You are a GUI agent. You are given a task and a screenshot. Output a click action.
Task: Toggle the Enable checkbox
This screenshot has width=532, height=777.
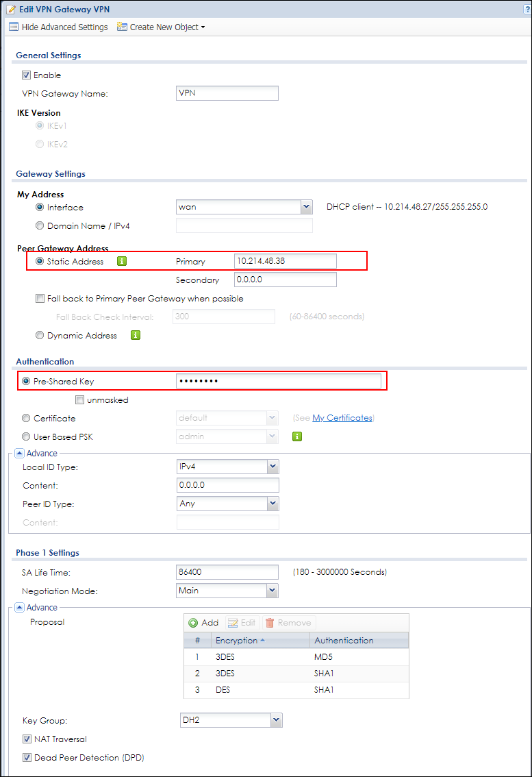pyautogui.click(x=27, y=75)
